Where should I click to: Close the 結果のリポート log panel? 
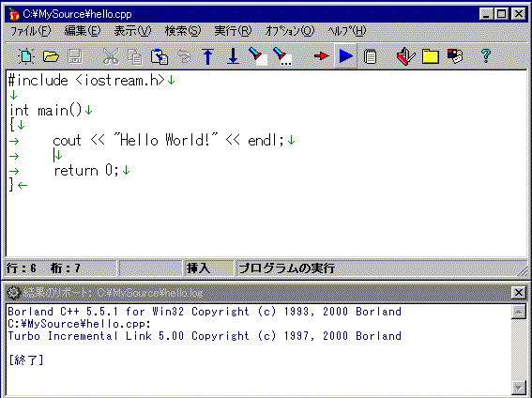pos(519,292)
